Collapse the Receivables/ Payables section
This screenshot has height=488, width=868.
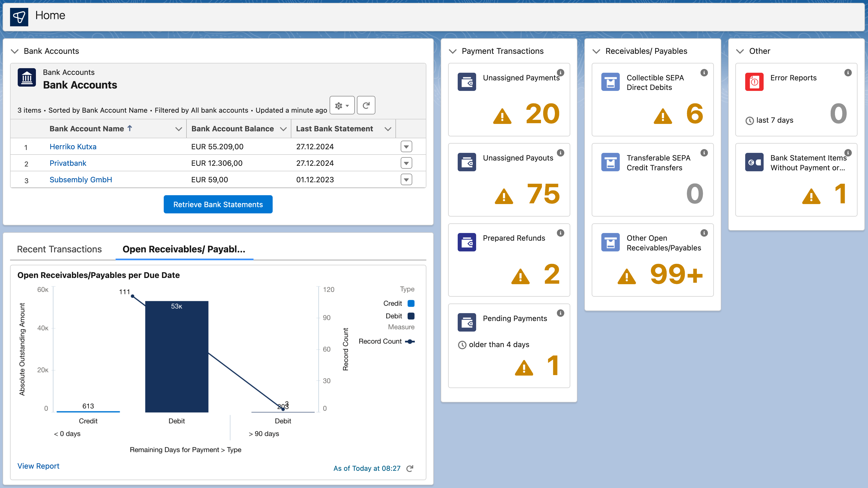pyautogui.click(x=596, y=51)
